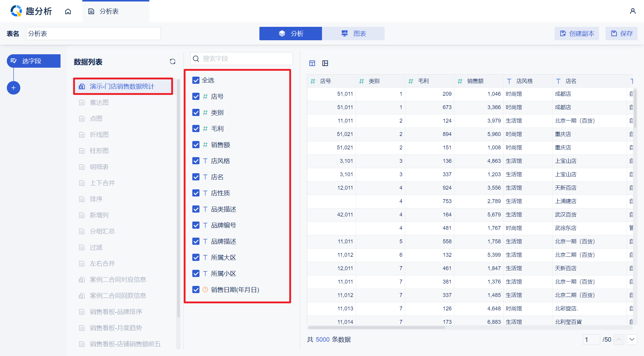
Task: Click the 保存 button
Action: point(621,33)
